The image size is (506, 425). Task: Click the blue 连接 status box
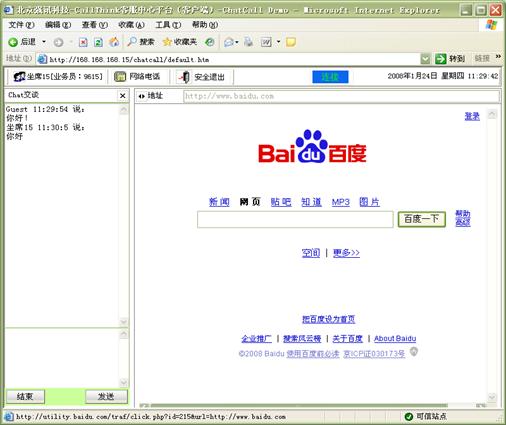point(330,77)
